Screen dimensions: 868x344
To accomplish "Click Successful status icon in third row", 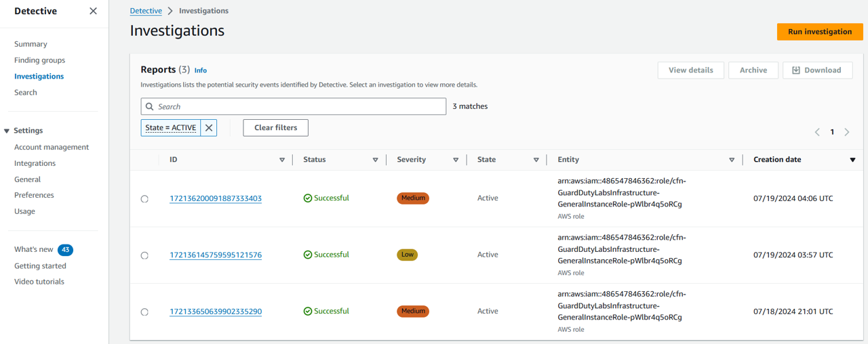I will 308,311.
